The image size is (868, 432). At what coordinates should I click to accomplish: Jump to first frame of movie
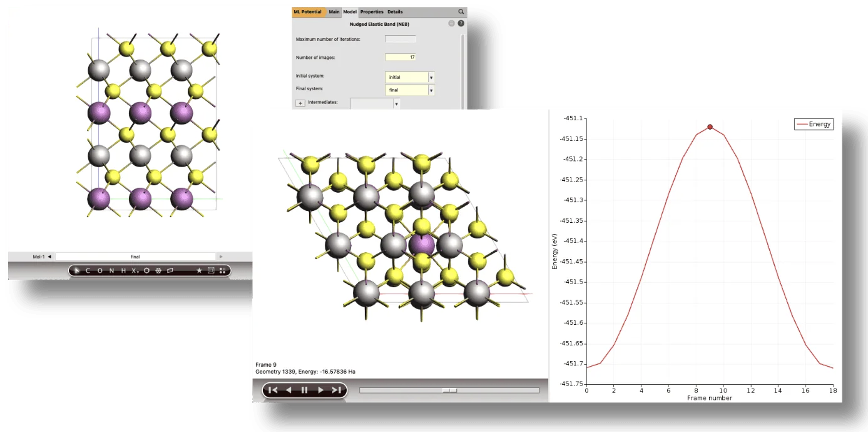click(x=273, y=390)
